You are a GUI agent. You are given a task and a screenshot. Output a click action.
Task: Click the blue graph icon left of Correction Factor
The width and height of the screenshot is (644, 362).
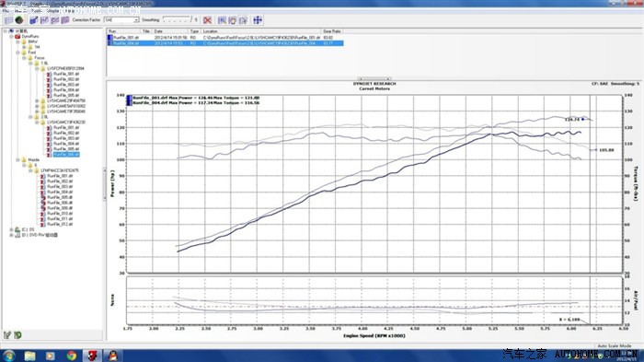coord(65,19)
